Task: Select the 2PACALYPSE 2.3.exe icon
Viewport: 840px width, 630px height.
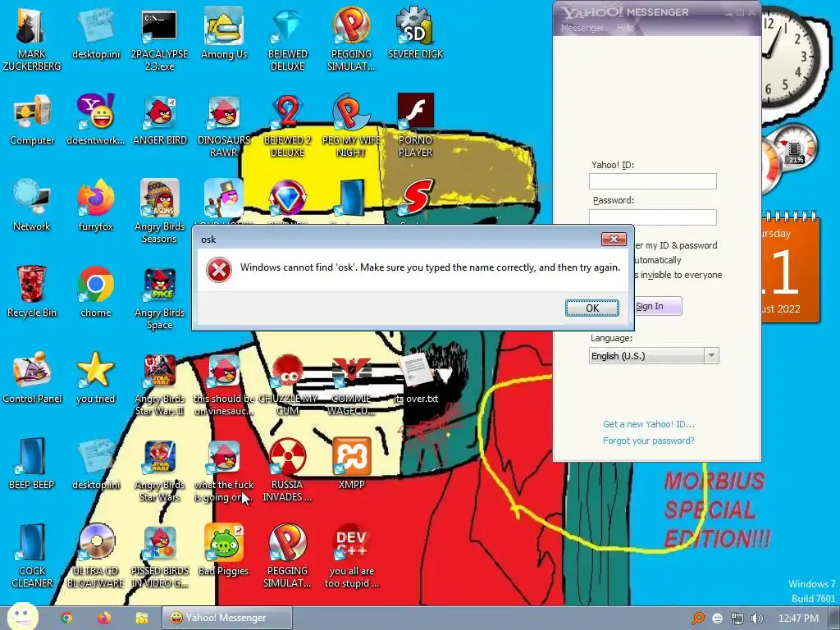Action: pos(159,39)
